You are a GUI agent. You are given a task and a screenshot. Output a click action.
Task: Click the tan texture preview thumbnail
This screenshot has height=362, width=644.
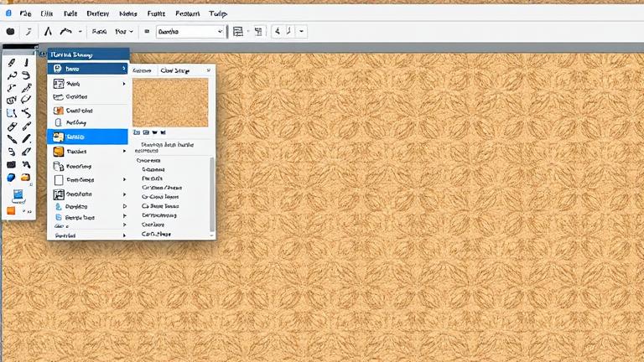click(170, 102)
